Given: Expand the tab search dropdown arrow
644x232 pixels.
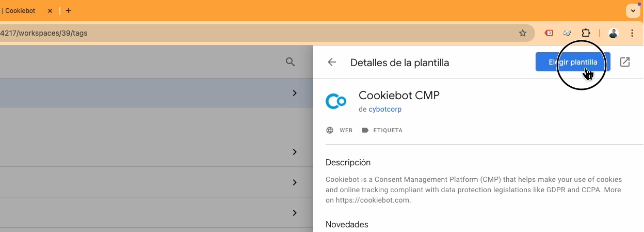Looking at the screenshot, I should (x=633, y=10).
